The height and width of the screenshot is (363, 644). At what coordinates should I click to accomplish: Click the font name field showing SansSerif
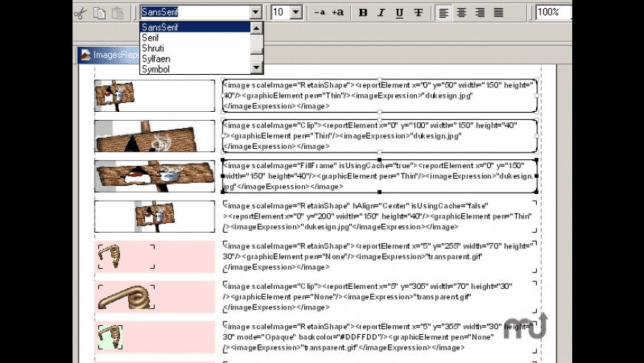click(195, 12)
